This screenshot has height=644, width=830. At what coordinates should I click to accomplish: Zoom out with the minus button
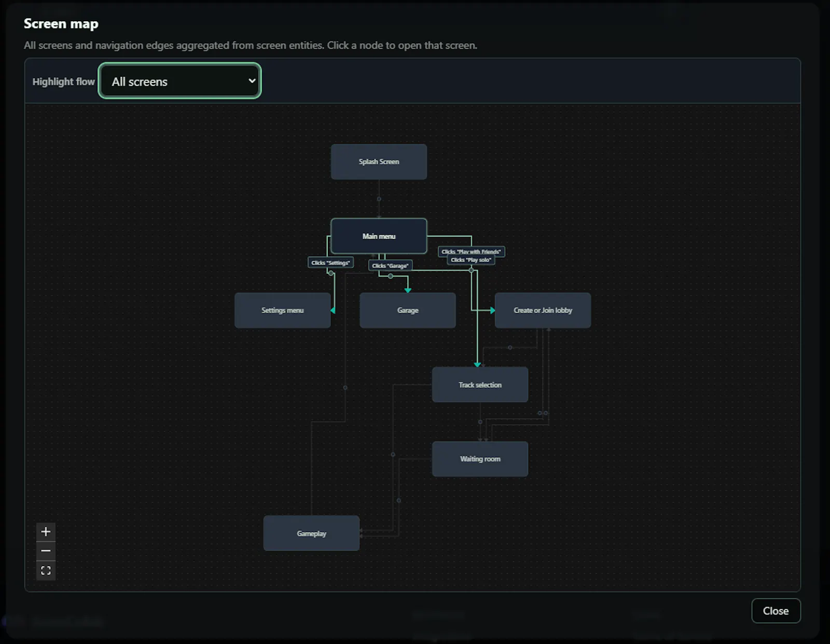pyautogui.click(x=46, y=551)
